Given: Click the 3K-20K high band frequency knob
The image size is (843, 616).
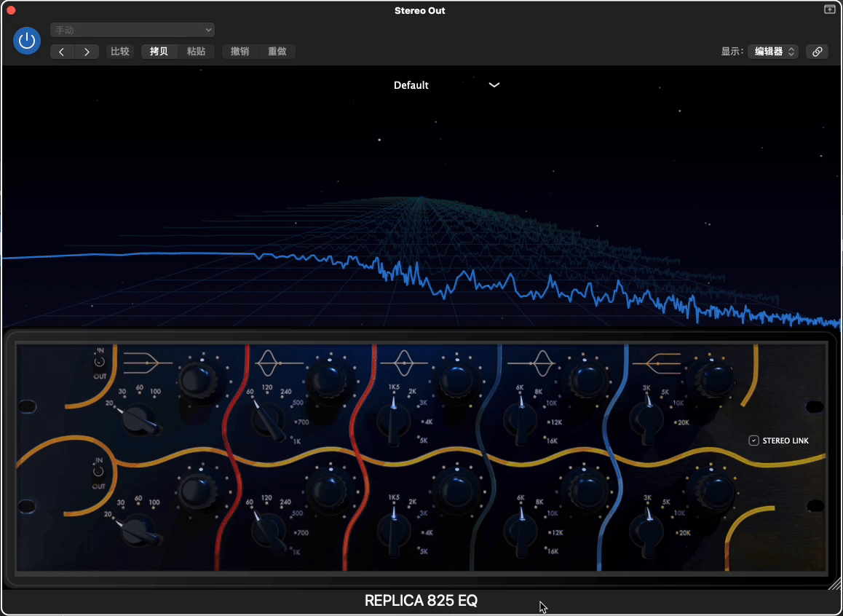Looking at the screenshot, I should point(646,416).
